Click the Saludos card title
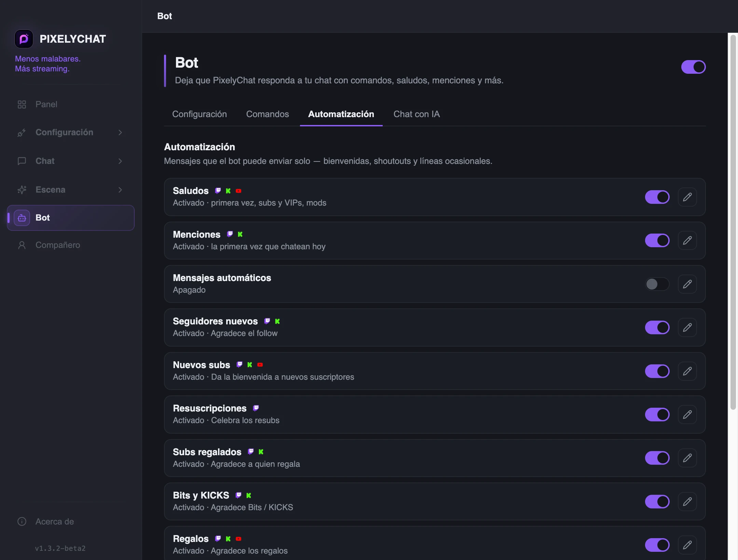Screen dimensions: 738x560 191,191
